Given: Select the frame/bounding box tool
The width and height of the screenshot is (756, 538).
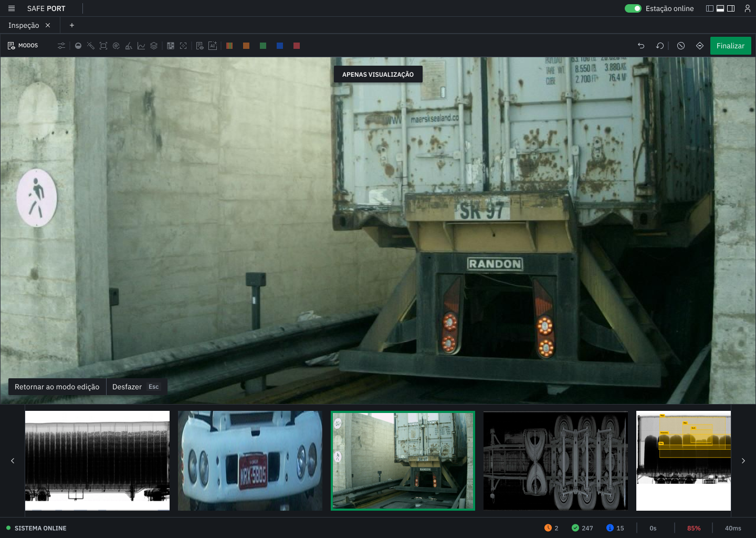Looking at the screenshot, I should (103, 46).
